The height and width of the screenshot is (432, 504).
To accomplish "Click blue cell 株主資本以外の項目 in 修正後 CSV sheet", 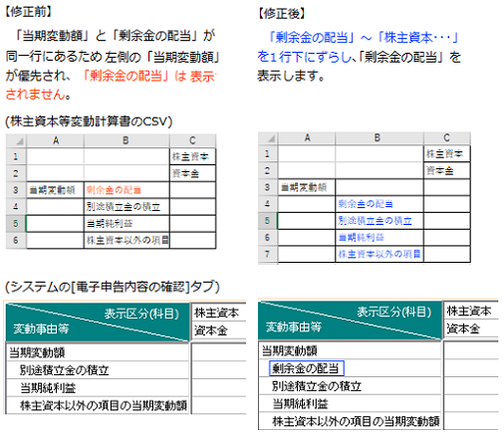I will 379,255.
